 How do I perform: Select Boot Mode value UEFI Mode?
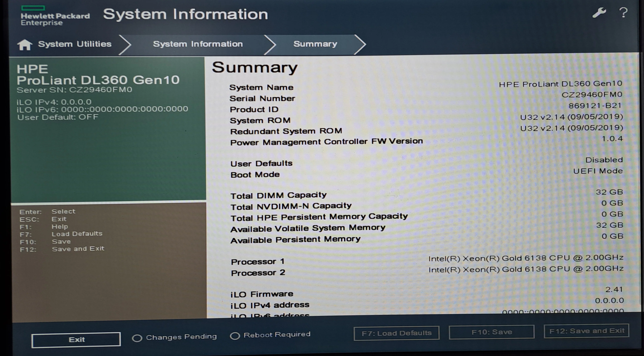598,171
